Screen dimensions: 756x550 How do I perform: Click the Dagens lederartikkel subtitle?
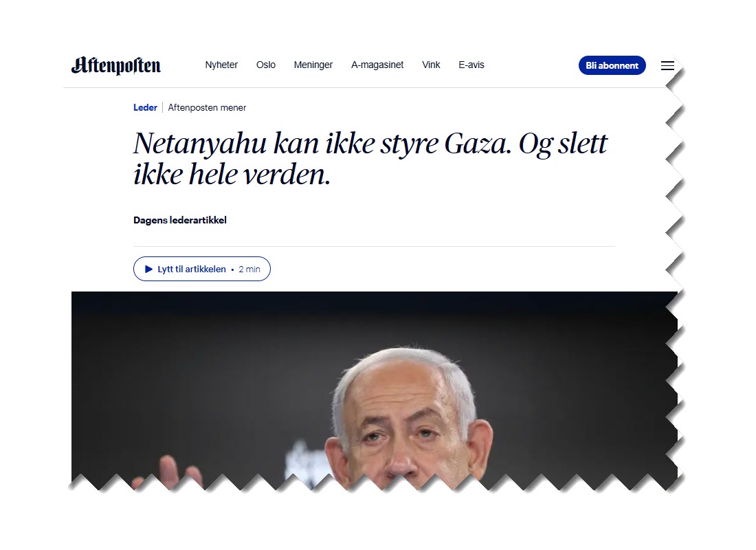click(x=180, y=220)
